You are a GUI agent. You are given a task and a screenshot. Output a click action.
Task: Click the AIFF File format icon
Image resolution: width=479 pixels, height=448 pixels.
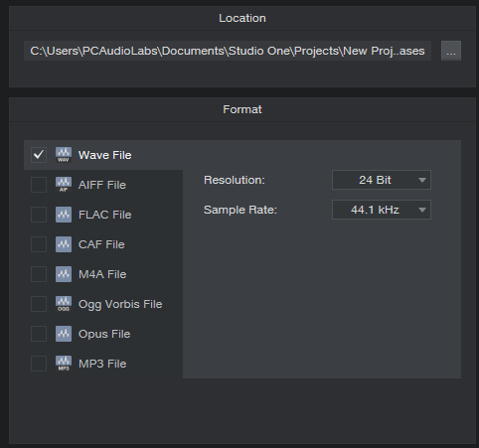pos(64,185)
